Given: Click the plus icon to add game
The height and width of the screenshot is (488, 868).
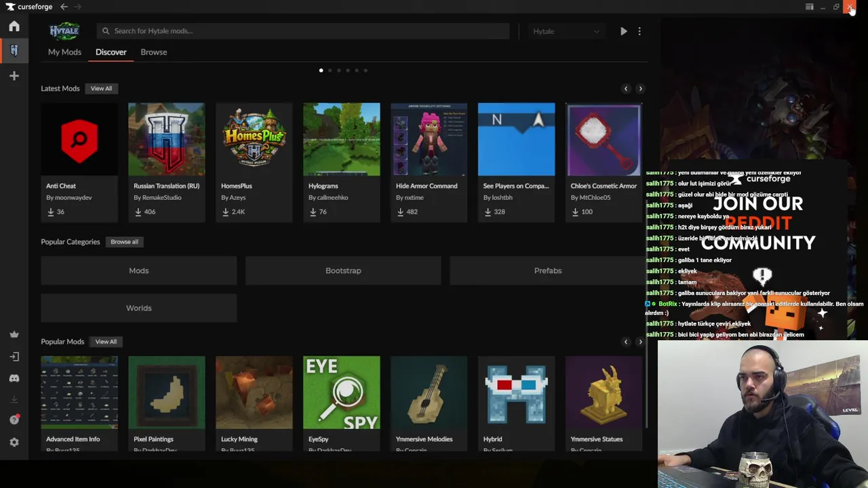Looking at the screenshot, I should pyautogui.click(x=14, y=76).
